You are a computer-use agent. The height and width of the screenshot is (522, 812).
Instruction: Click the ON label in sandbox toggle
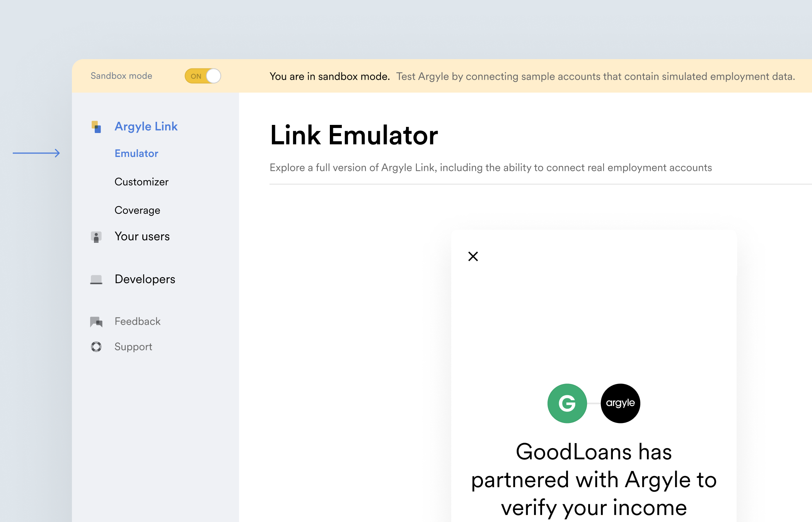tap(196, 77)
